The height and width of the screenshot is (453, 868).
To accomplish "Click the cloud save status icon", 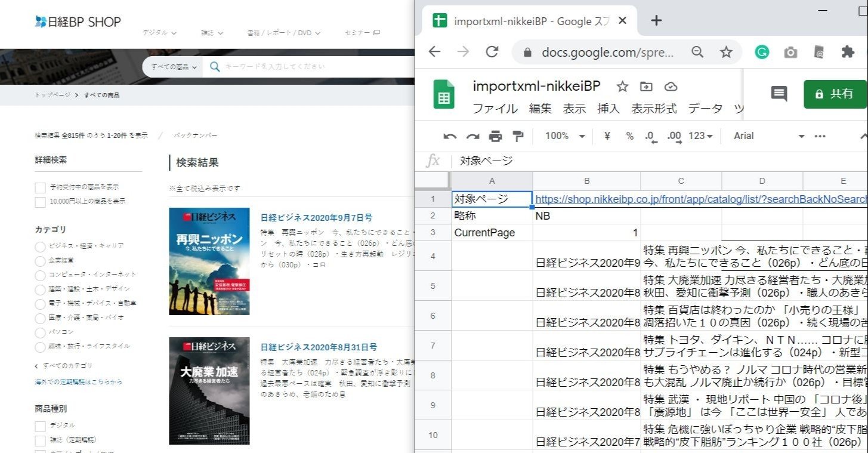I will point(671,86).
